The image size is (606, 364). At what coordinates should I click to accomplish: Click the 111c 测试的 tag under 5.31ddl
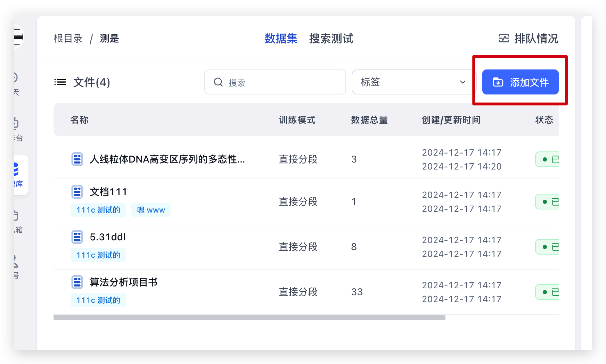coord(98,255)
